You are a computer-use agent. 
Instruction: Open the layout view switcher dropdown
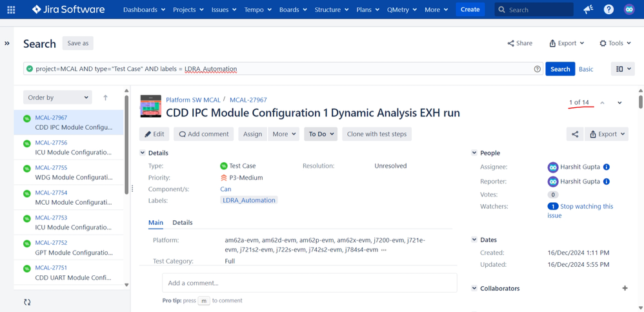click(x=623, y=69)
